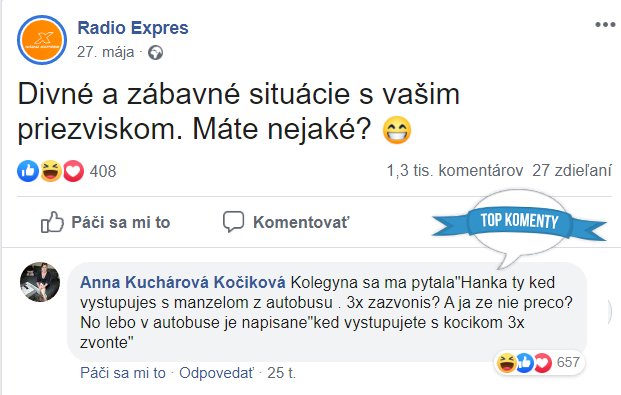Click the speech bubble icon beside Komentovať

coord(233,222)
